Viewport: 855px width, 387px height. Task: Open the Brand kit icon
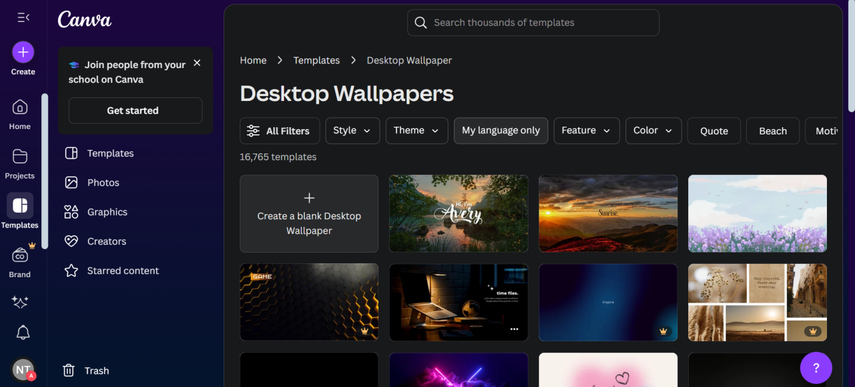[20, 255]
